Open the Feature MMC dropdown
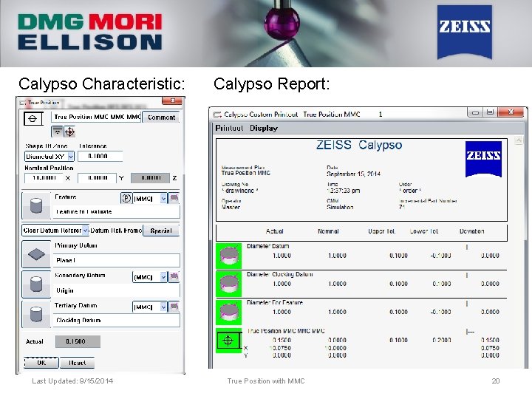Screen dimensions: 532x399 click(163, 199)
